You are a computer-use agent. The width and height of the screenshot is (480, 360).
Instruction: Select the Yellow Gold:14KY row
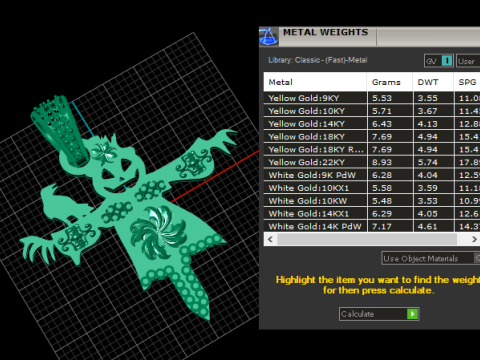point(372,124)
